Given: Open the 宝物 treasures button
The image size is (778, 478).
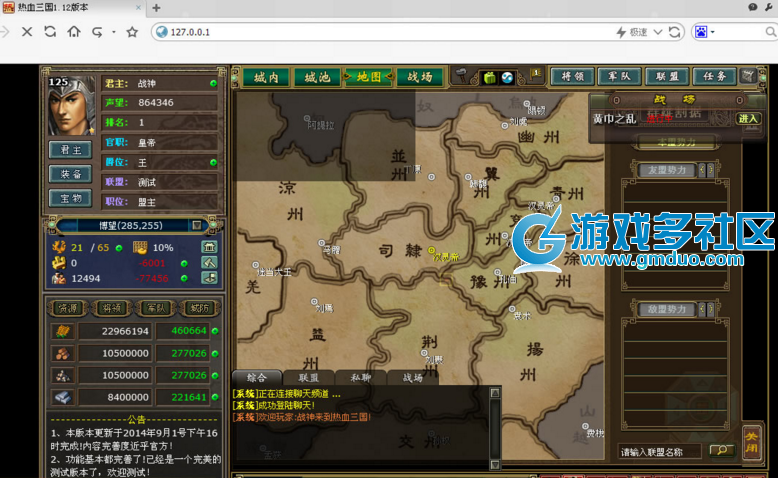Looking at the screenshot, I should coord(70,198).
